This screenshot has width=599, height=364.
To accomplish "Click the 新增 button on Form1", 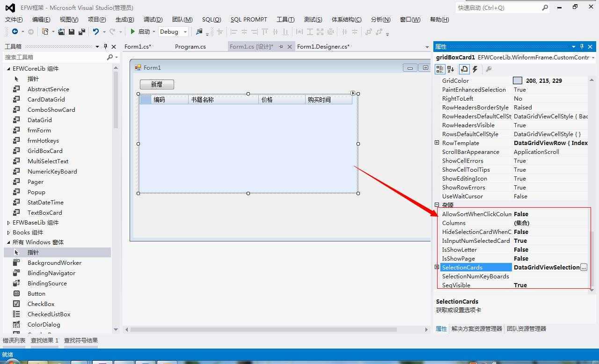I will click(157, 84).
